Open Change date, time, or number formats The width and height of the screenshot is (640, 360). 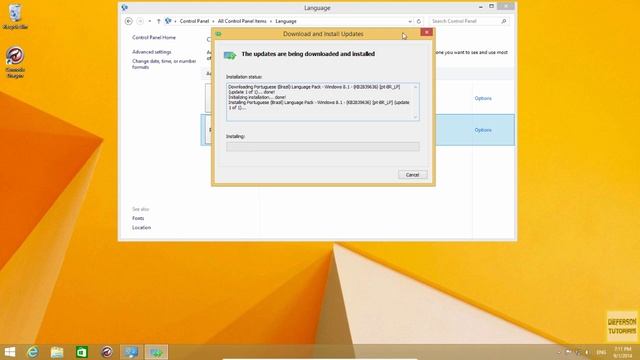164,64
